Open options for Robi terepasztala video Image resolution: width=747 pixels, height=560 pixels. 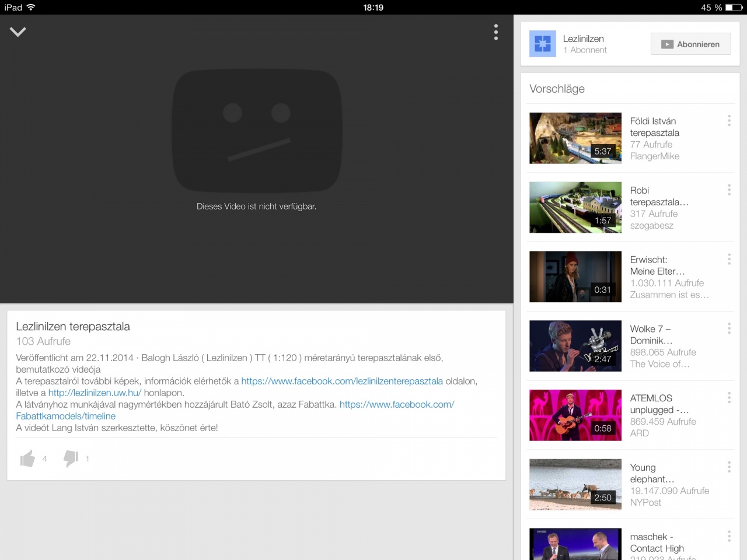tap(729, 190)
